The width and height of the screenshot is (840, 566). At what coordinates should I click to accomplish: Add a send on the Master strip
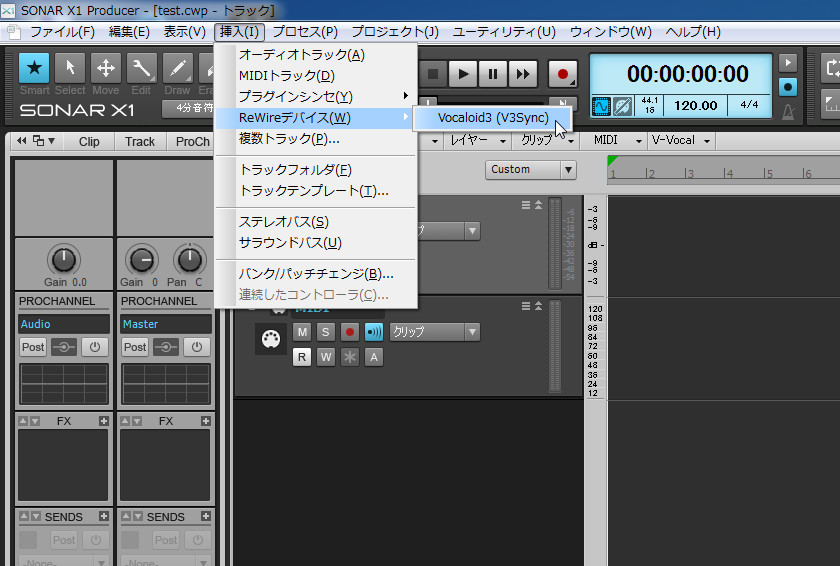[206, 516]
